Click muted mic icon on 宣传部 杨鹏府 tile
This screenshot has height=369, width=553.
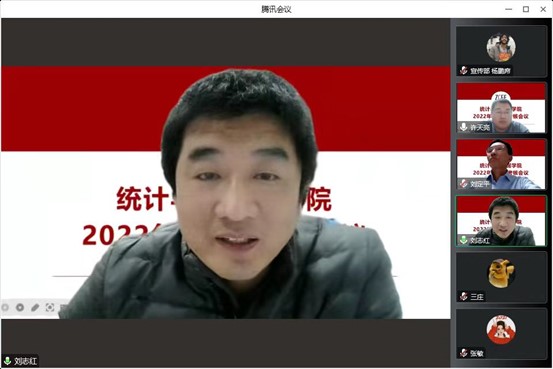(463, 71)
